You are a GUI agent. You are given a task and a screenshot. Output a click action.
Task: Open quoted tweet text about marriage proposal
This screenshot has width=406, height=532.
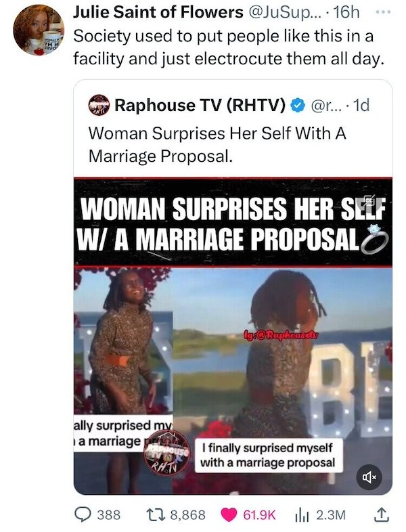(x=217, y=144)
